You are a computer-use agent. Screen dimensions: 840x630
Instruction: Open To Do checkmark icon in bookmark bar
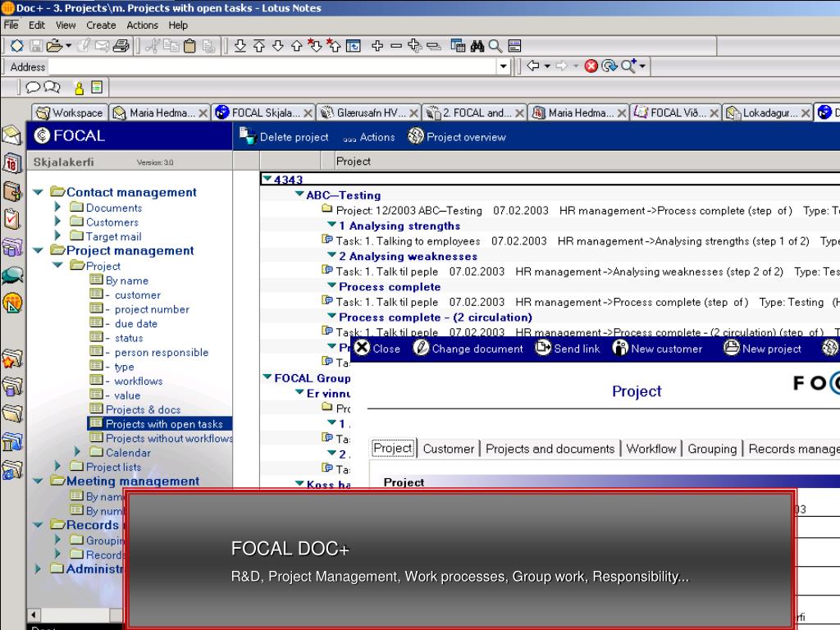[11, 219]
